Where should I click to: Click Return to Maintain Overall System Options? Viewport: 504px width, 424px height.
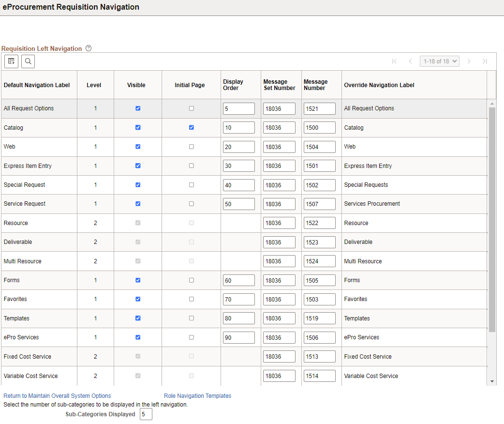(57, 395)
